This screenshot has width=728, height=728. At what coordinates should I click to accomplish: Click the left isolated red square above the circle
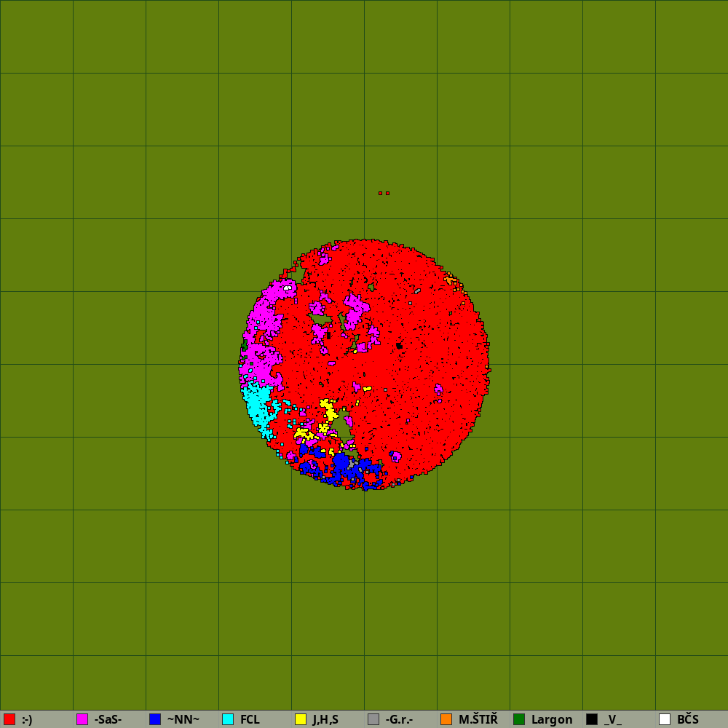click(380, 193)
